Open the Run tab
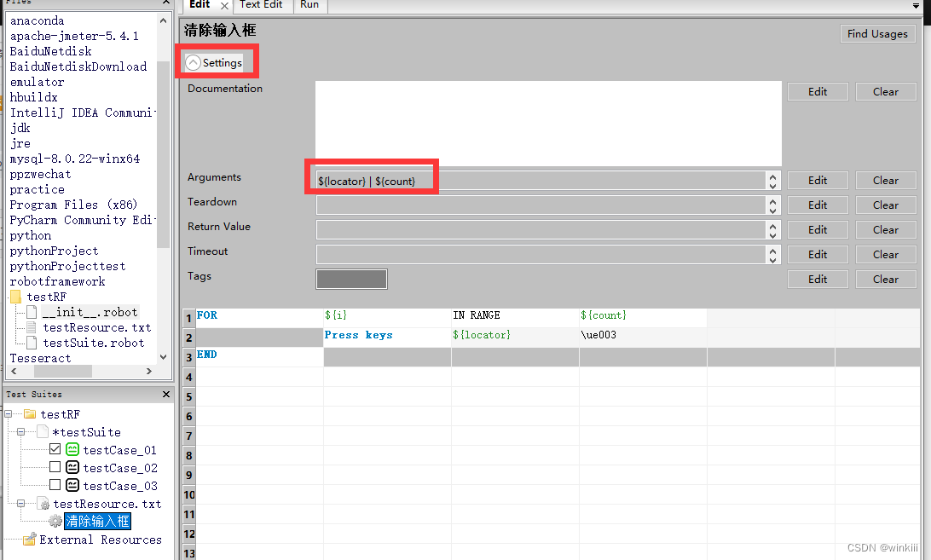 pyautogui.click(x=309, y=5)
